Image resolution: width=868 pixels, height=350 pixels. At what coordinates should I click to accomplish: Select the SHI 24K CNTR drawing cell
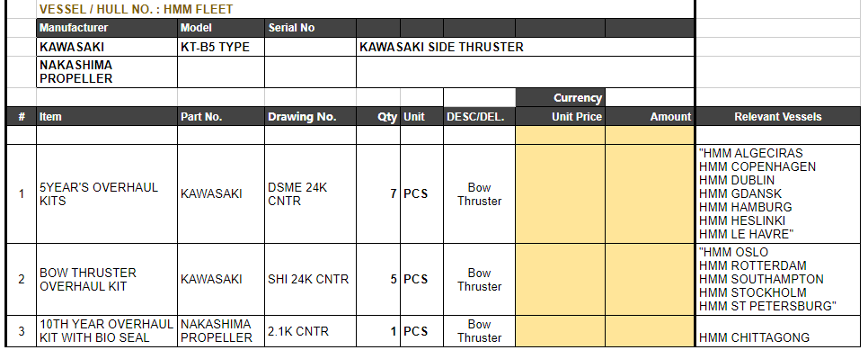point(310,280)
